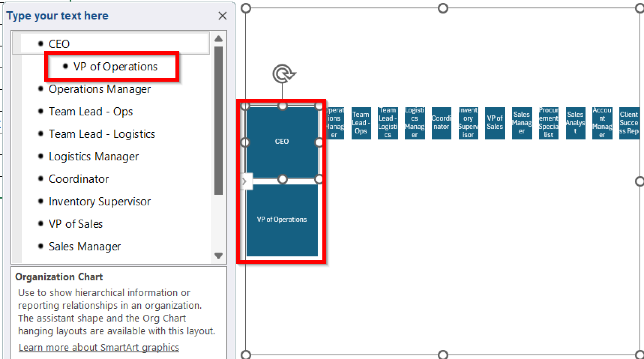Select the Procurement Specialist shape
Image resolution: width=644 pixels, height=359 pixels.
pos(548,123)
